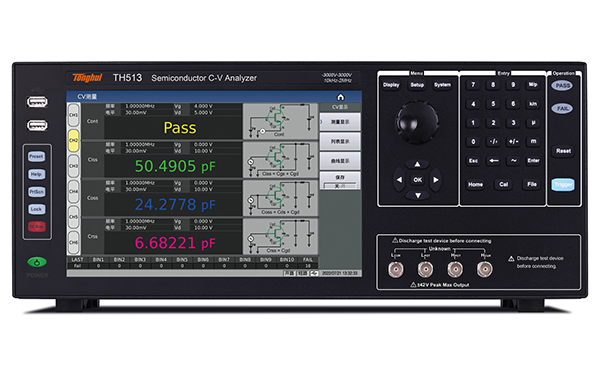600x367 pixels.
Task: Select channel CH5 tab
Action: coord(73,217)
